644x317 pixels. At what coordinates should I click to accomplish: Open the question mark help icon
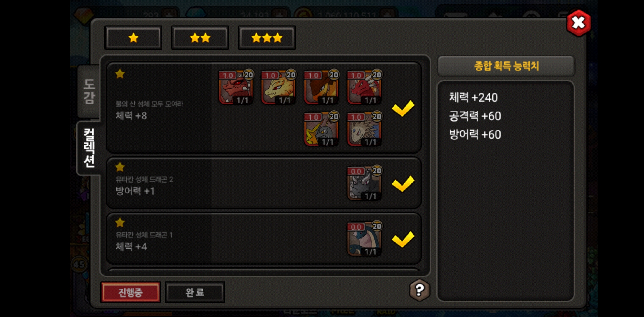click(420, 290)
